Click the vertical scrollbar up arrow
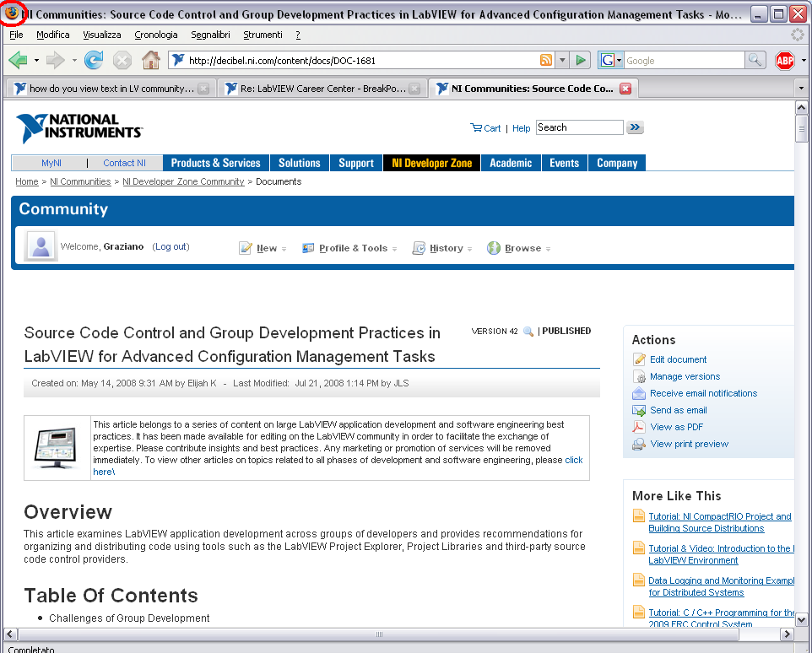The width and height of the screenshot is (812, 653). point(801,108)
